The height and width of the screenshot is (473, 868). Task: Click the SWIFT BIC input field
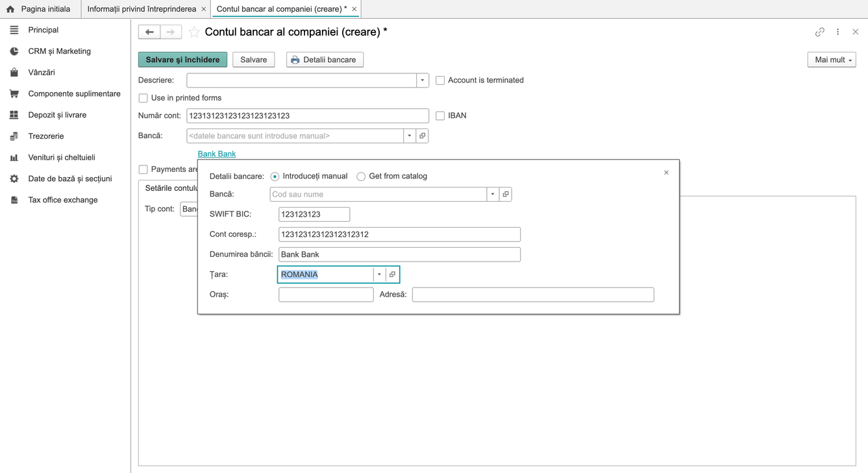[314, 214]
